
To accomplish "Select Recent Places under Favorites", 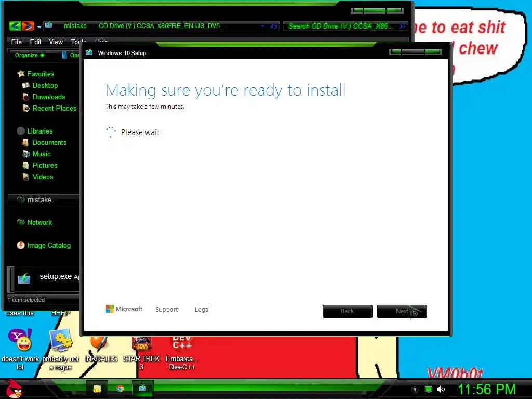I will coord(55,109).
